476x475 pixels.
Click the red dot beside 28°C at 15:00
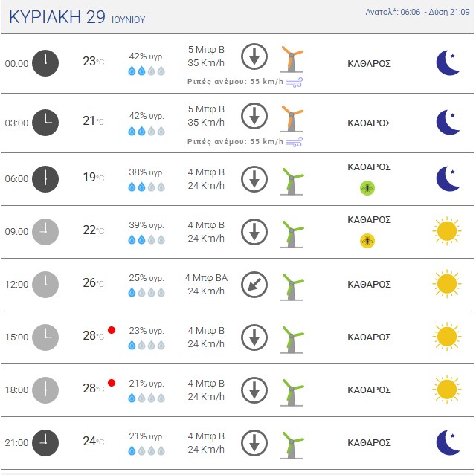[x=112, y=330]
